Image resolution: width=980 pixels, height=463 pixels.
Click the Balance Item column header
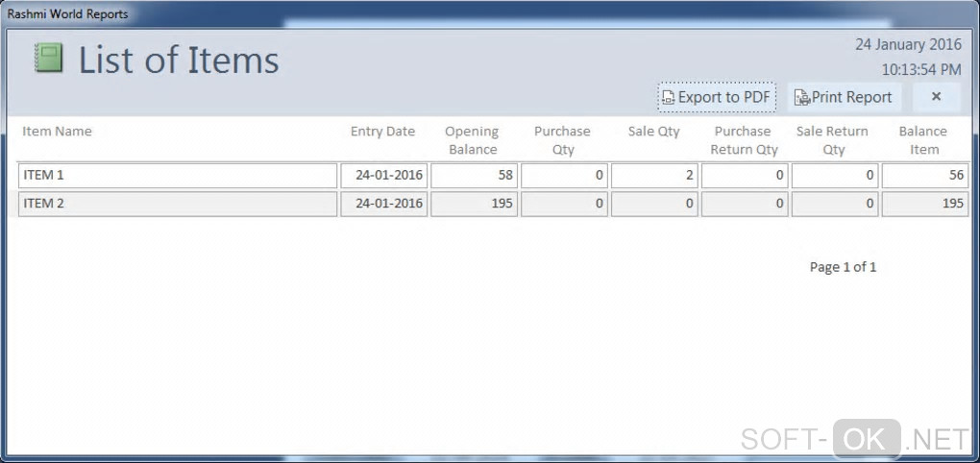(923, 140)
